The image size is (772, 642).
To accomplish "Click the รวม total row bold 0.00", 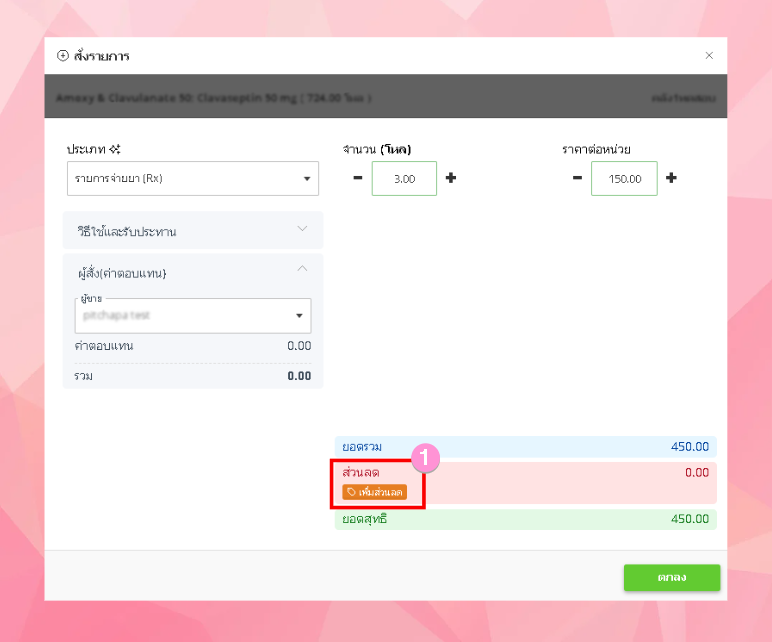I will tap(299, 376).
